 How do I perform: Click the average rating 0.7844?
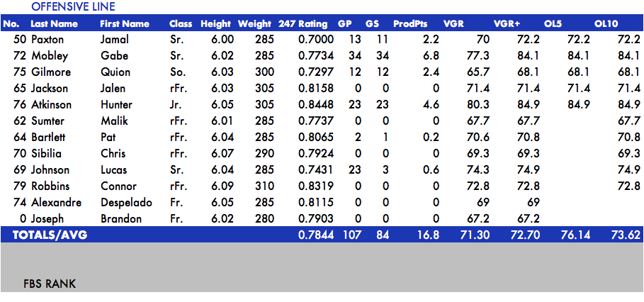coord(316,235)
